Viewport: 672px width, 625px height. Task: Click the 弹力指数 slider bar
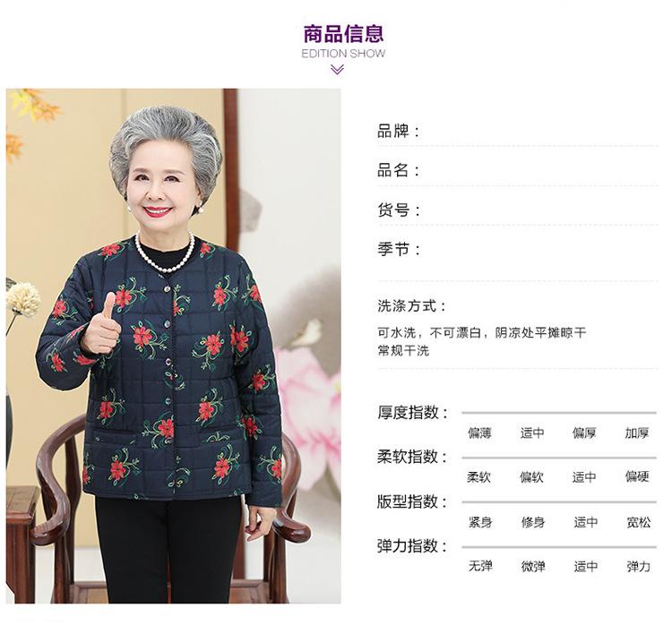coord(559,547)
